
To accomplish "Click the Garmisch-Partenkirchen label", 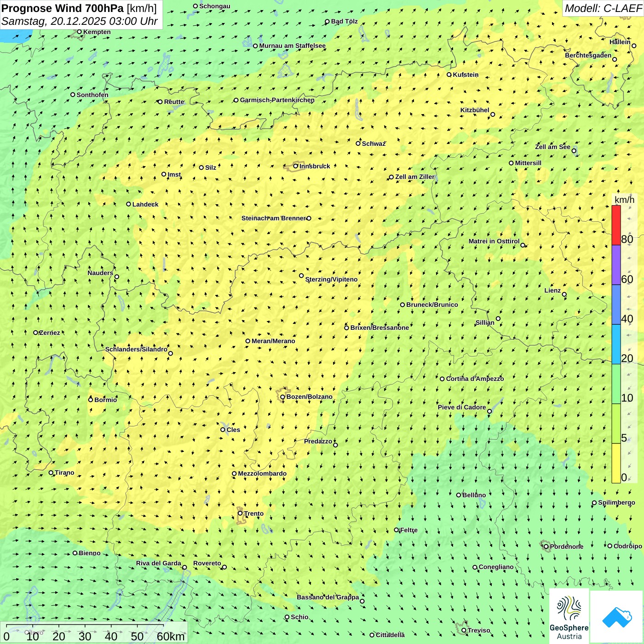I will [x=277, y=100].
